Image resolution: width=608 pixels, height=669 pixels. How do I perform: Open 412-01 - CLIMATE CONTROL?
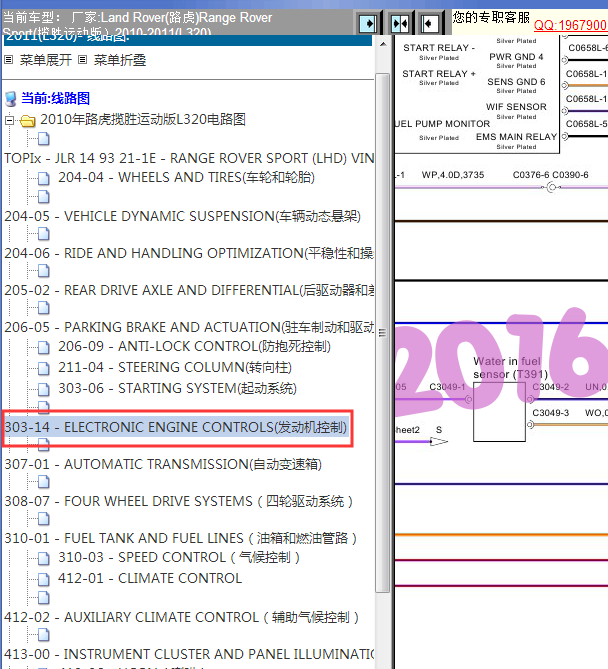click(x=150, y=579)
